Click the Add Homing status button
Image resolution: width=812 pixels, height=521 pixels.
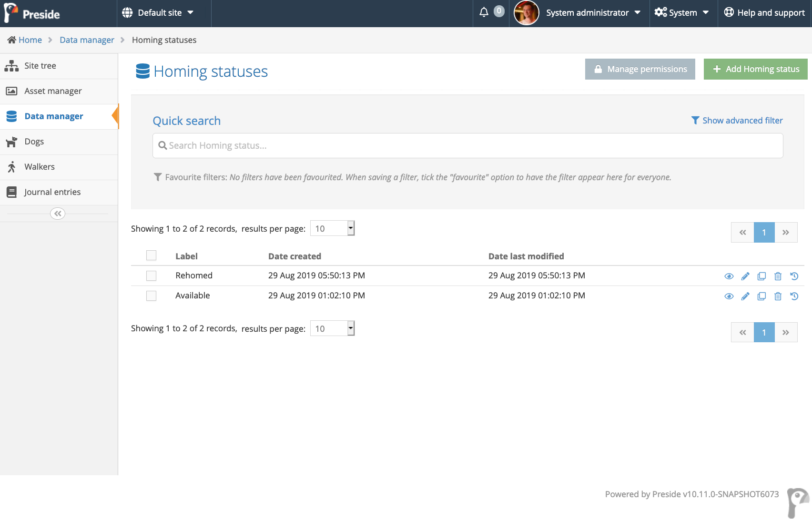click(x=755, y=69)
